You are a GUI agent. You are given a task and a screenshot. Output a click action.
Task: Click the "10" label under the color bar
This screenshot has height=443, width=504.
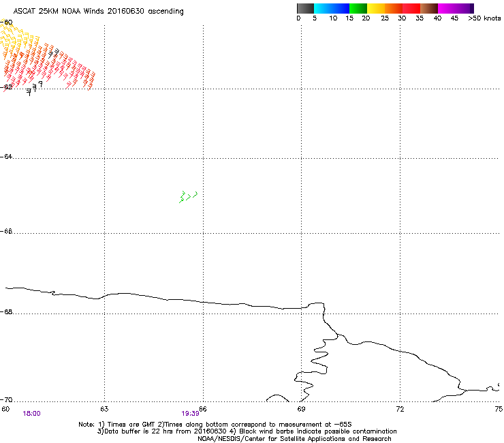[x=333, y=18]
